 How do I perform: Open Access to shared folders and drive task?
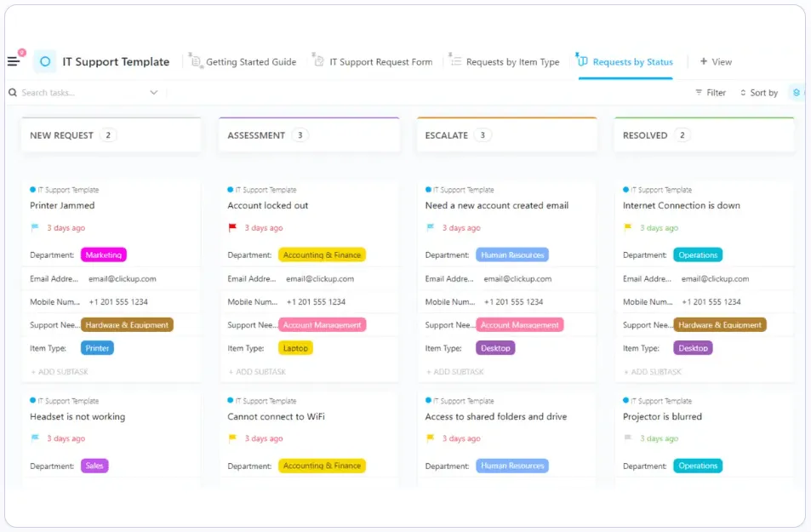click(495, 416)
